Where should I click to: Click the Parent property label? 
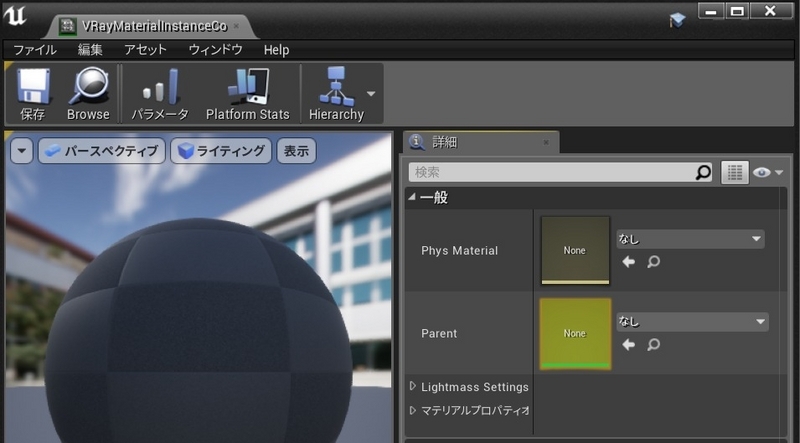click(x=439, y=334)
